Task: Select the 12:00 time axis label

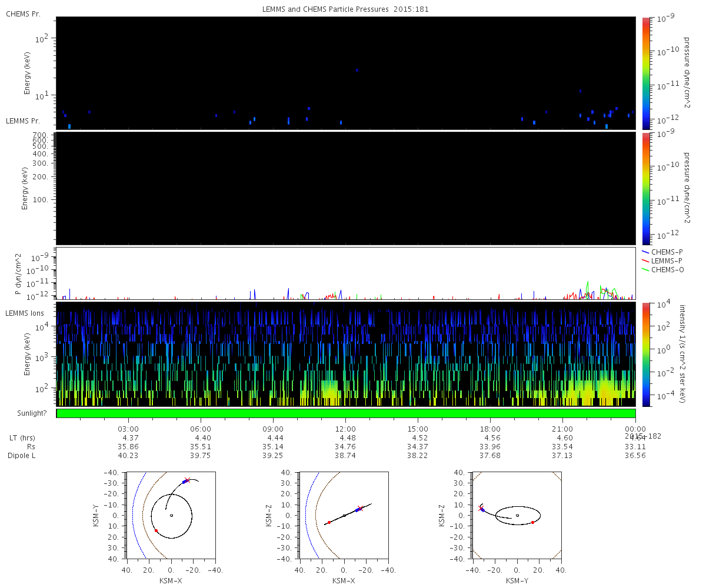Action: [x=345, y=429]
